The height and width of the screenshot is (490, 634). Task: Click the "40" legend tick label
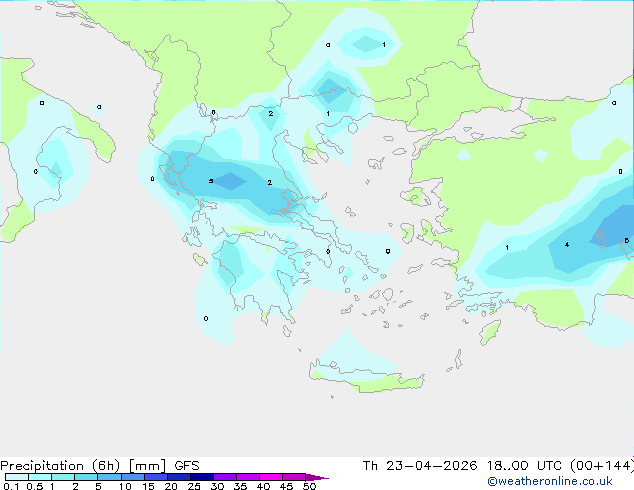pyautogui.click(x=263, y=486)
